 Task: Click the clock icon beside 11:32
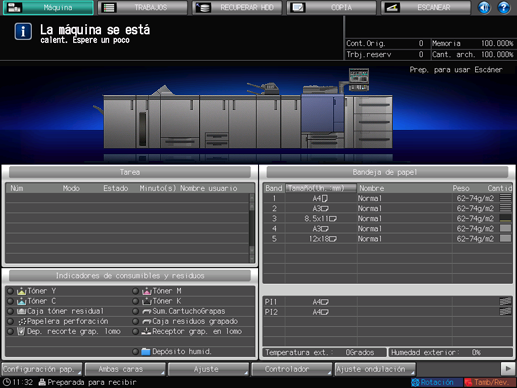[x=6, y=382]
